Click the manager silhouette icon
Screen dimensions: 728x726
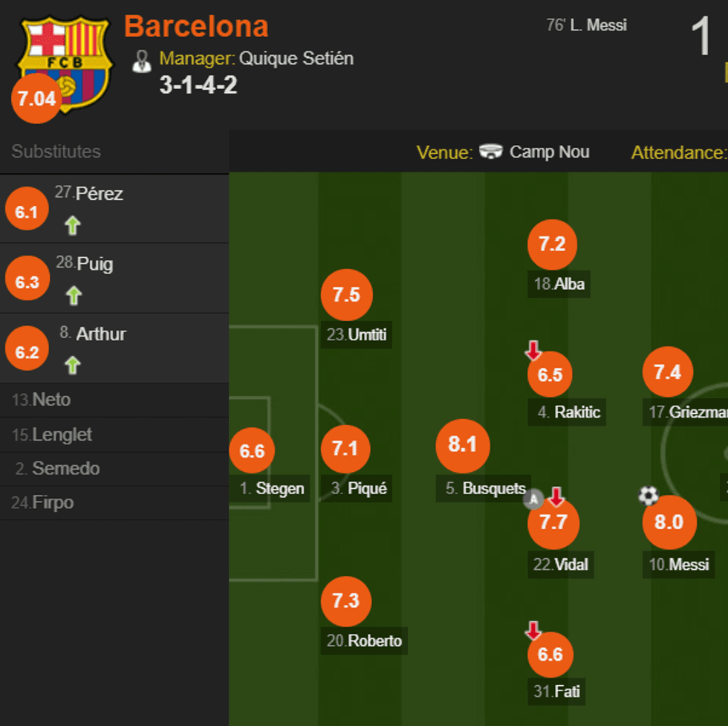[141, 61]
